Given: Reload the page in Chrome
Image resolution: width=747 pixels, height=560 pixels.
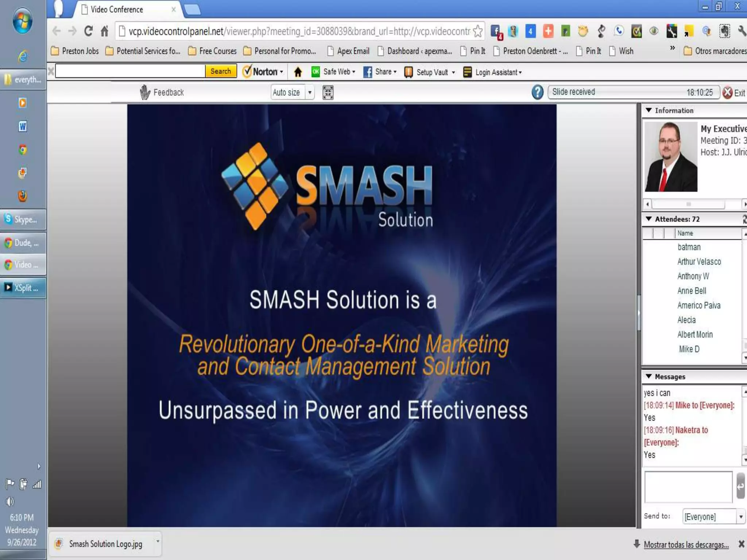Looking at the screenshot, I should (88, 31).
